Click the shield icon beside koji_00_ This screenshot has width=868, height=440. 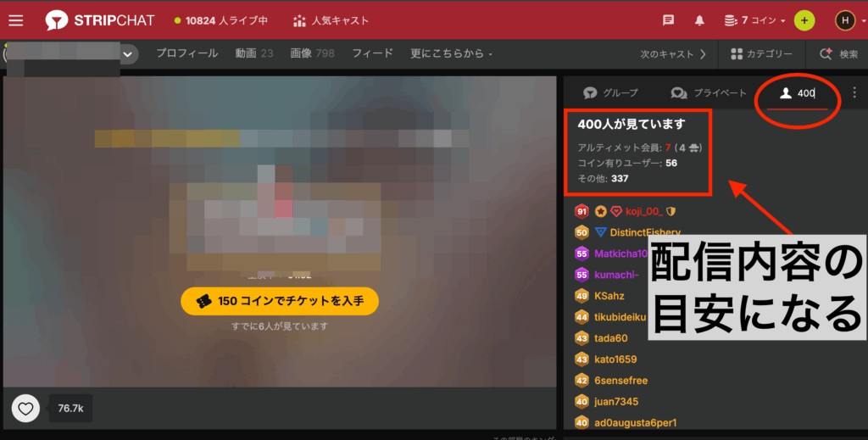tap(671, 211)
